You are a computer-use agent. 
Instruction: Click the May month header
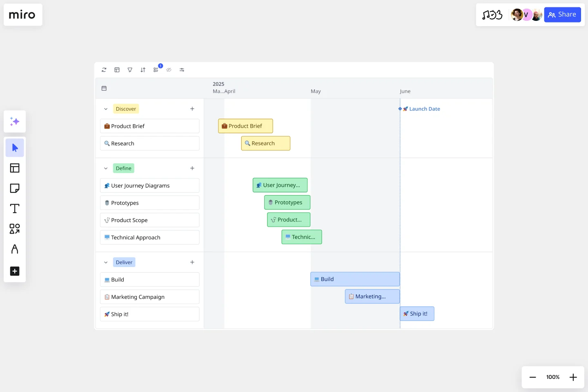(x=316, y=91)
